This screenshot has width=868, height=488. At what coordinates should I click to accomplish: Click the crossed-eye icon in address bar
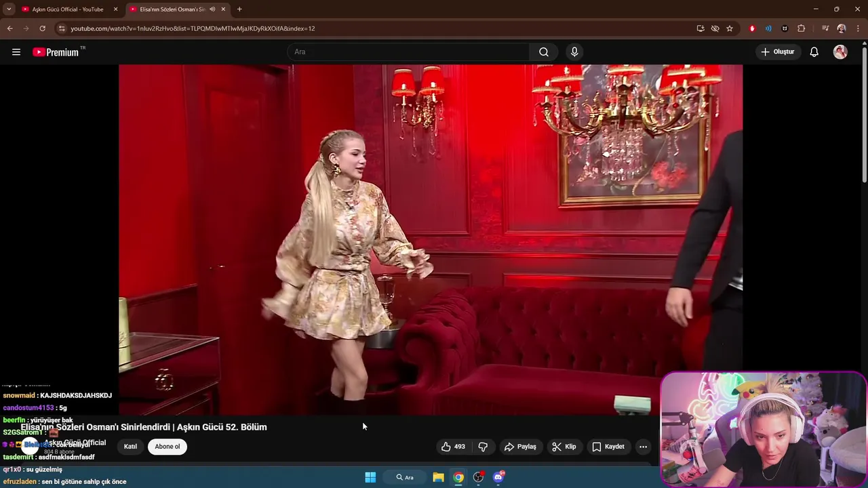pyautogui.click(x=715, y=28)
